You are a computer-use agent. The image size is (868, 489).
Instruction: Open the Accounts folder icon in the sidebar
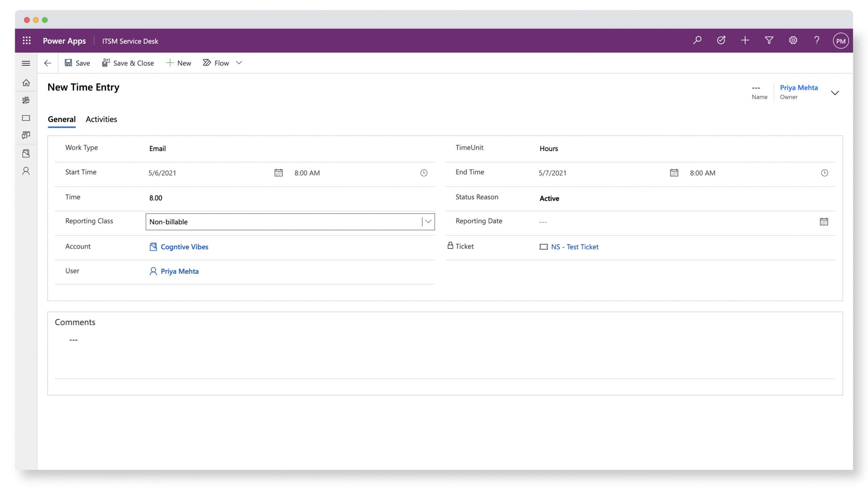[x=26, y=153]
